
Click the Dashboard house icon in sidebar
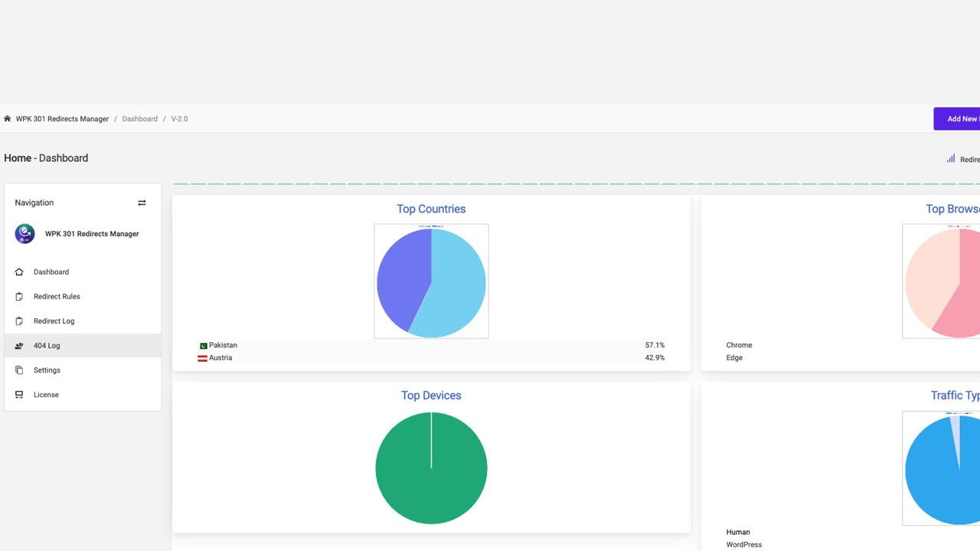[19, 272]
